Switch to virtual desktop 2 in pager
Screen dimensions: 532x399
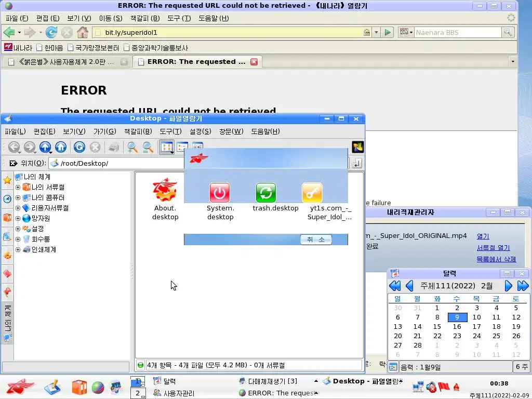pos(138,393)
